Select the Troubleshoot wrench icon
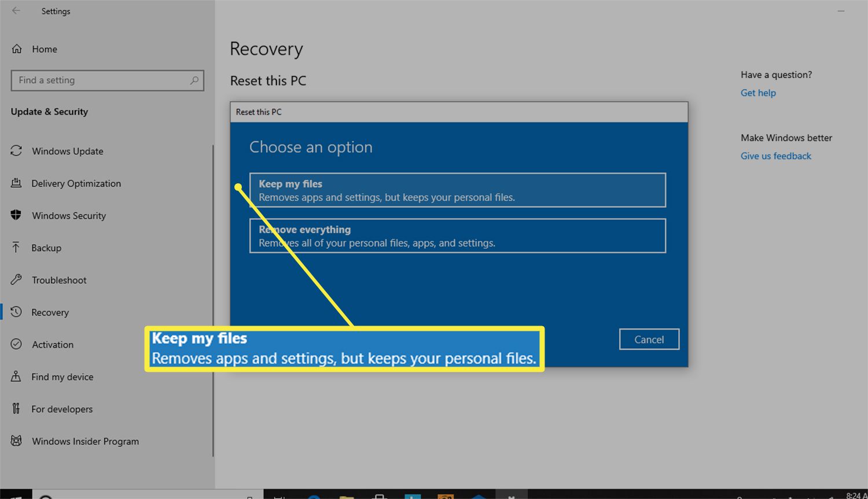868x499 pixels. tap(16, 280)
